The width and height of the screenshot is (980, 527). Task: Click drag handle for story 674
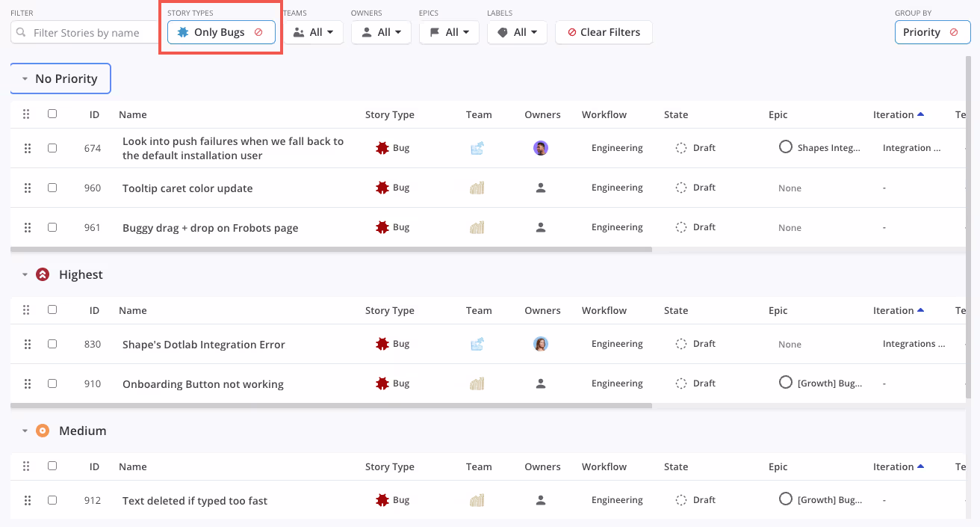28,148
